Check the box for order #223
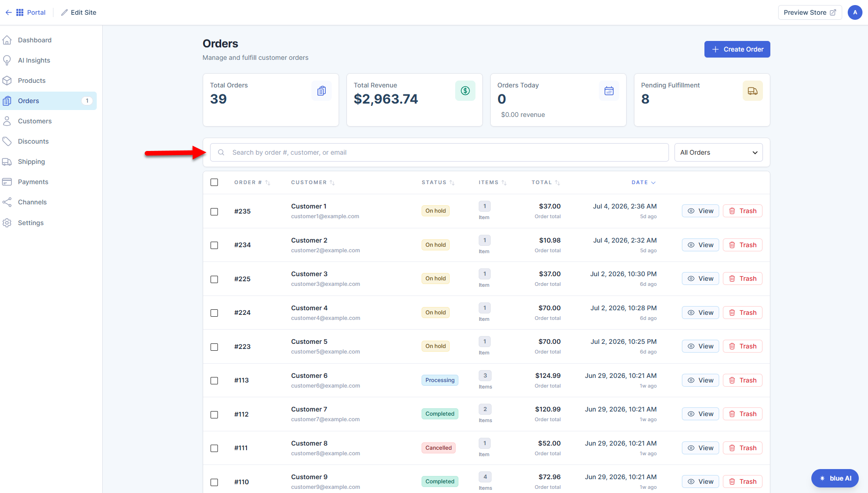 214,347
